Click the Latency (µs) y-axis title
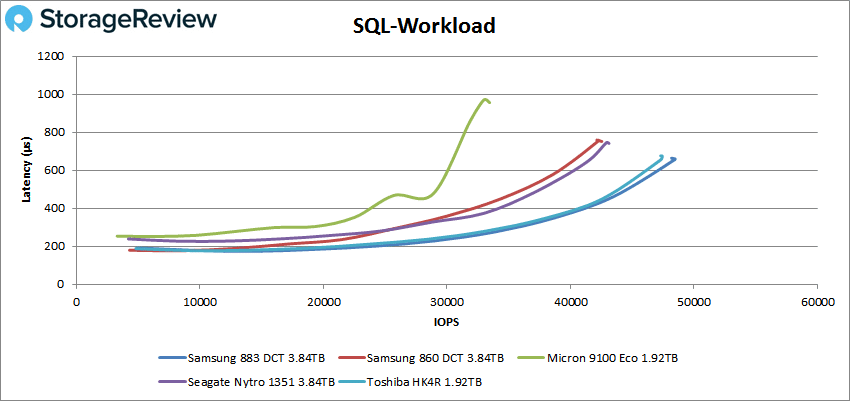Viewport: 850px width, 401px height. coord(25,170)
